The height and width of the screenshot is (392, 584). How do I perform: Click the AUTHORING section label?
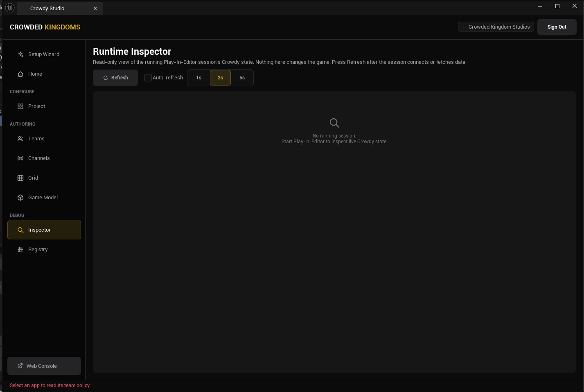coord(23,124)
